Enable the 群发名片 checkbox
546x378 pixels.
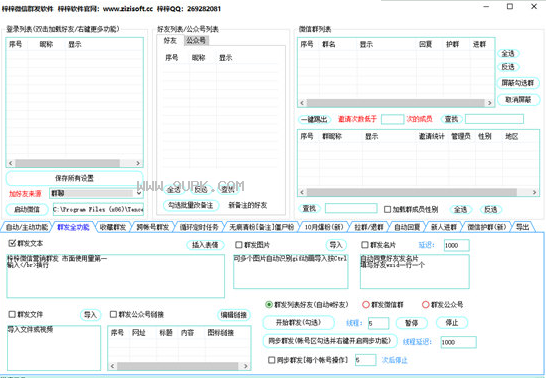pos(365,245)
